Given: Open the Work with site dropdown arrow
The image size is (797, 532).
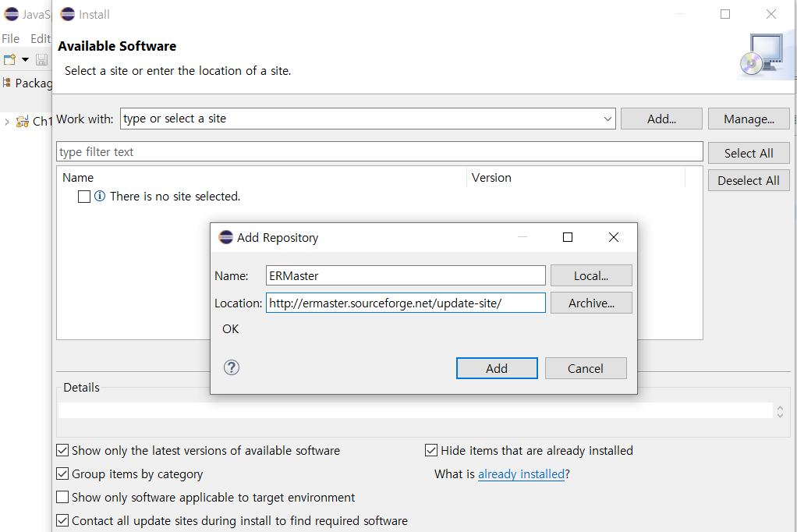Looking at the screenshot, I should 607,119.
